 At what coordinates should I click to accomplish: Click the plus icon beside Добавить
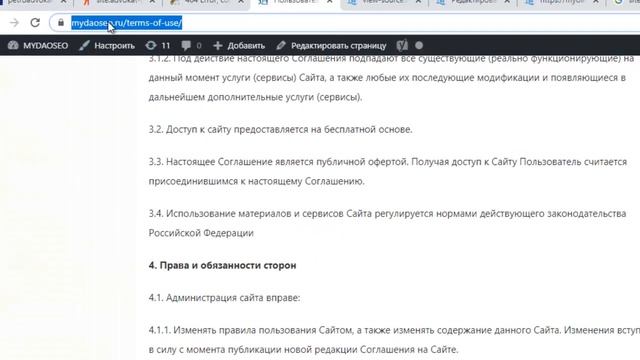[x=218, y=45]
